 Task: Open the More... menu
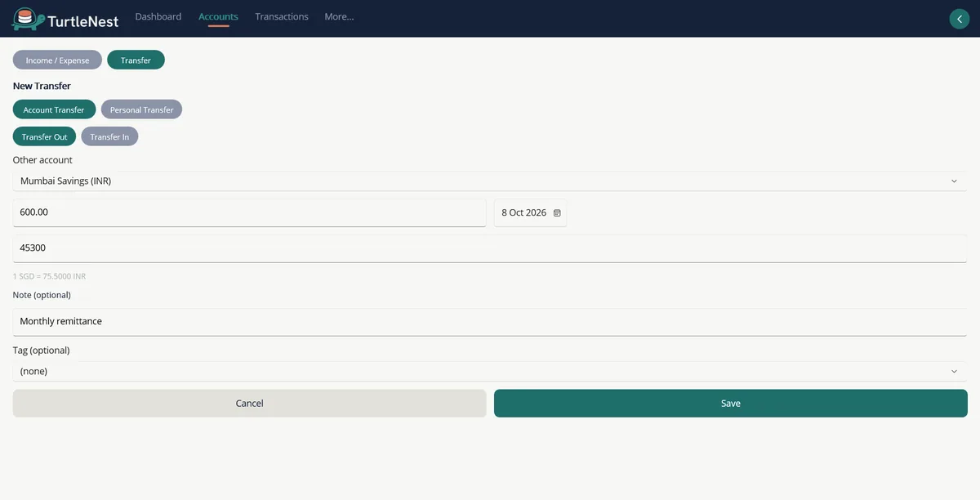click(x=339, y=16)
